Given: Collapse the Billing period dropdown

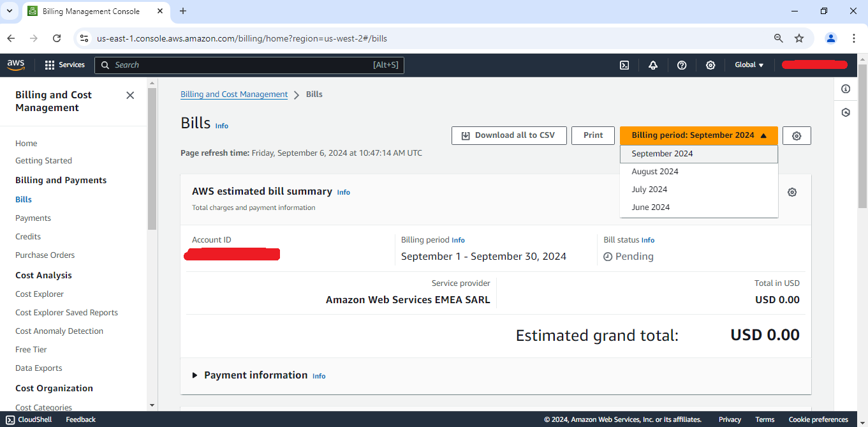Looking at the screenshot, I should pos(699,135).
